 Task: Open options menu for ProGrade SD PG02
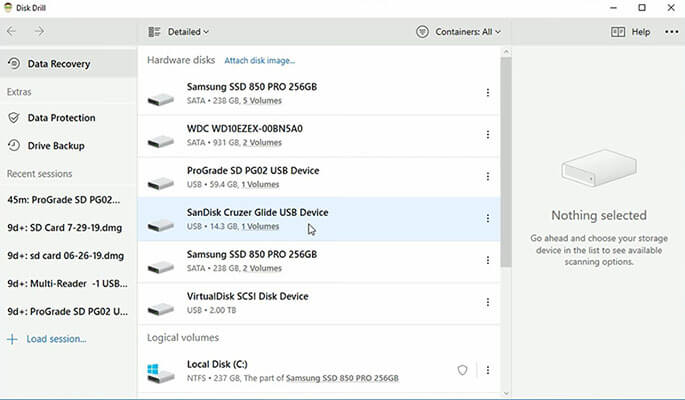(x=488, y=176)
